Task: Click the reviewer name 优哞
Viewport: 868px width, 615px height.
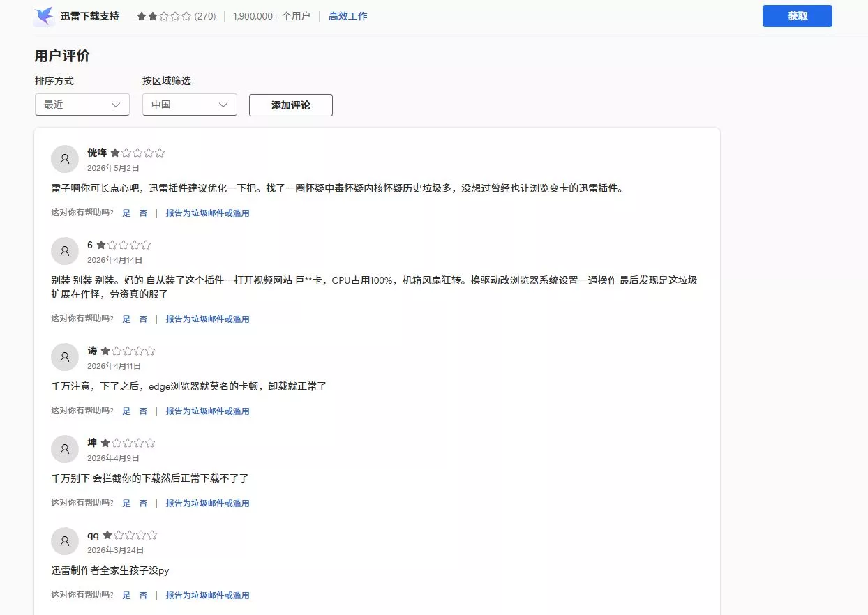Action: click(97, 153)
